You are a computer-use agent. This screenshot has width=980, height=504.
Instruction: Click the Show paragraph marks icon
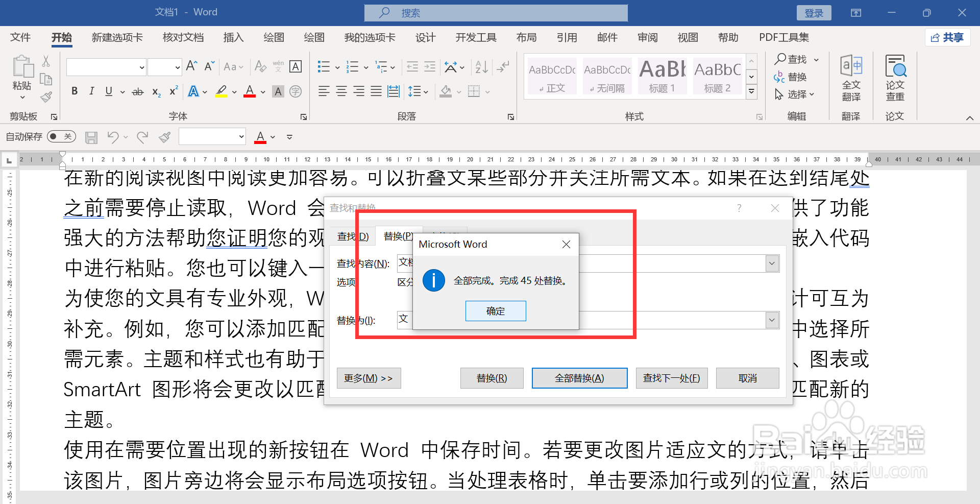click(x=503, y=66)
